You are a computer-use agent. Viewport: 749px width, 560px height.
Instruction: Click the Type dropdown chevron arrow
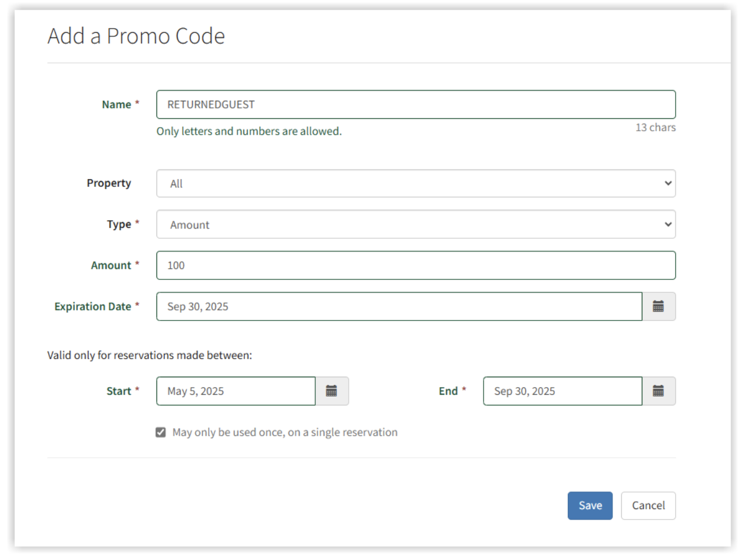pos(667,224)
